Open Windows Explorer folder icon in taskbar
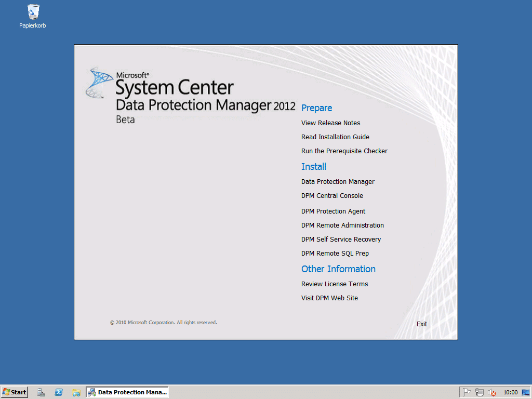The image size is (532, 399). coord(76,392)
